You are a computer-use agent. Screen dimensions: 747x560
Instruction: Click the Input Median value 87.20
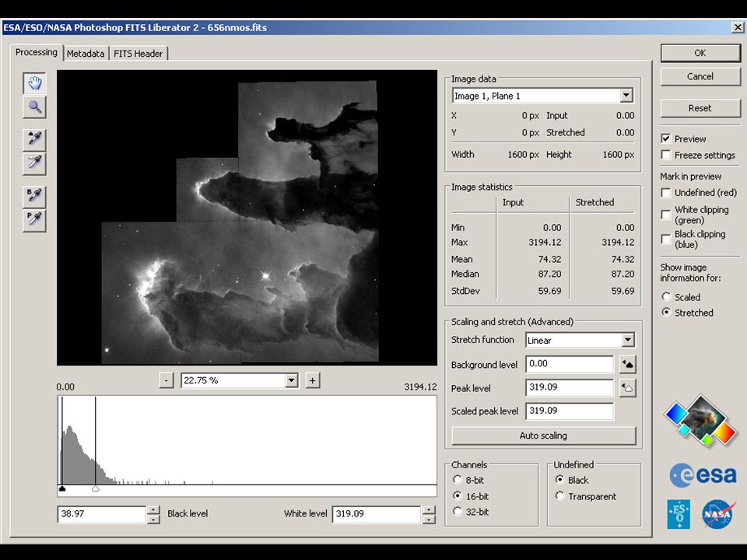[x=550, y=274]
